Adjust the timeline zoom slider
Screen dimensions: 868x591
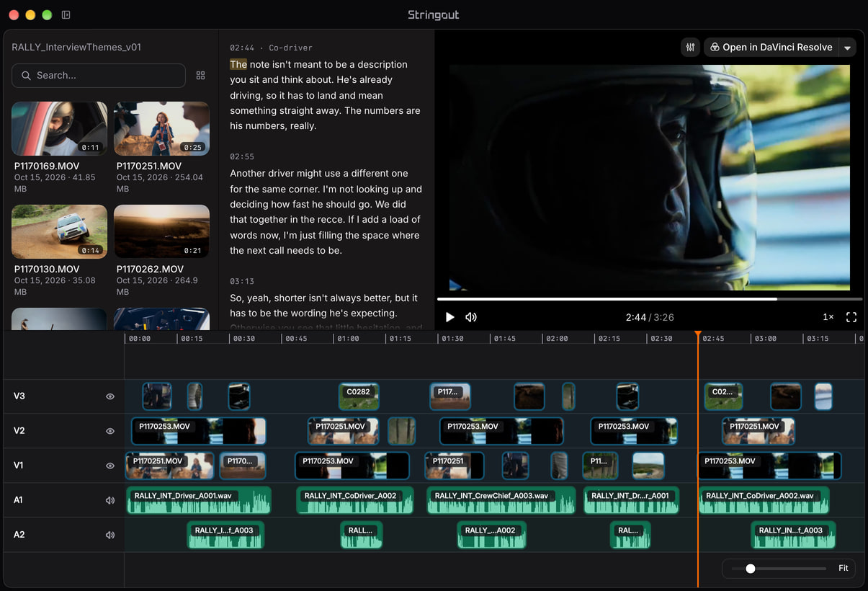tap(779, 569)
